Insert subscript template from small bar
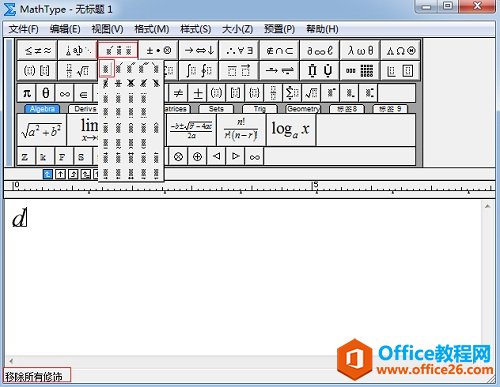The width and height of the screenshot is (500, 387). tap(349, 93)
